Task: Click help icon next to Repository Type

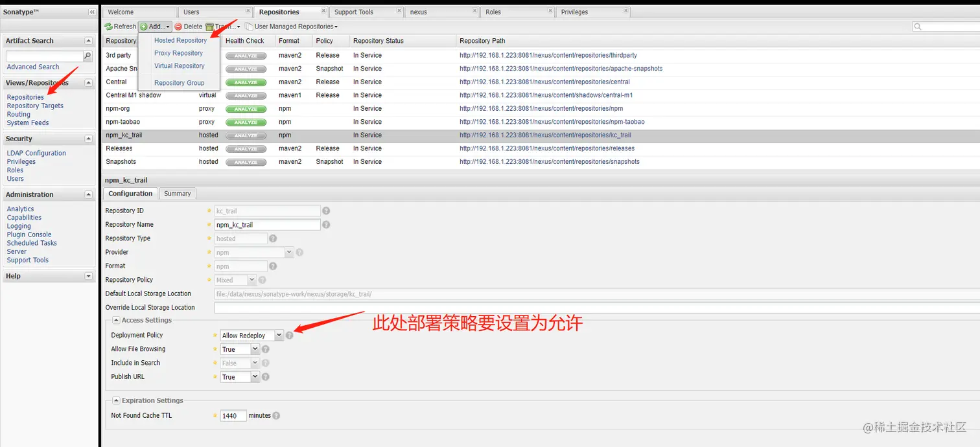Action: (273, 238)
